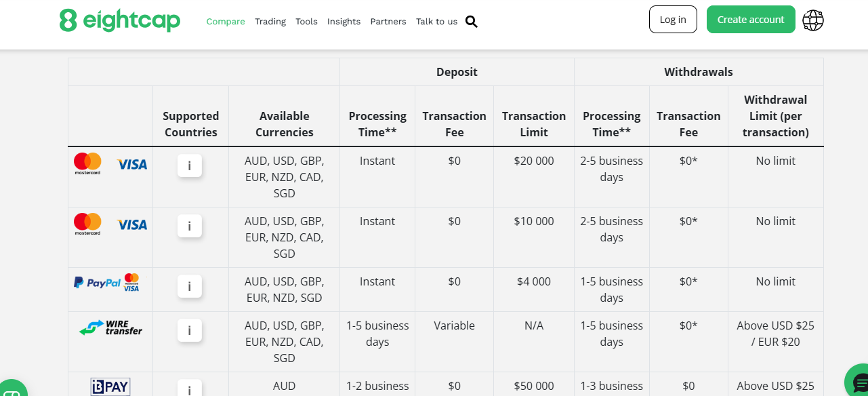Viewport: 868px width, 396px height.
Task: Click PayPal row 1-5 business days withdrawal cell
Action: 611,290
